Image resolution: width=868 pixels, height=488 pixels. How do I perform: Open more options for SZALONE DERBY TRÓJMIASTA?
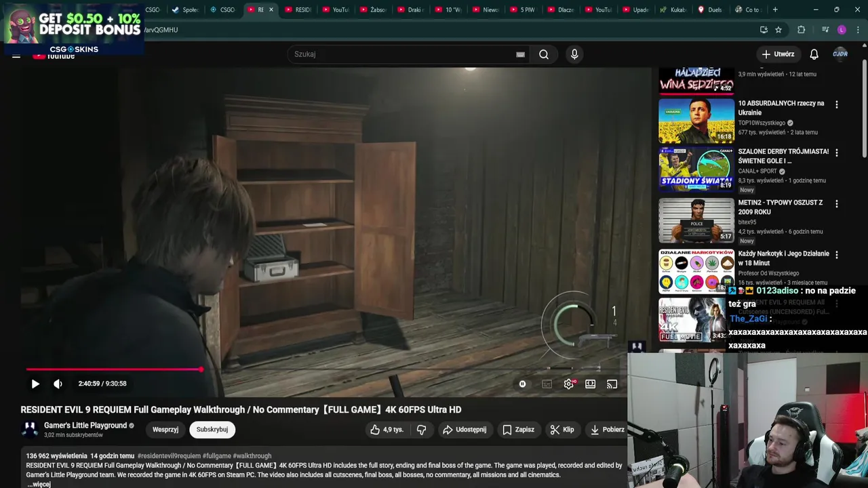pos(836,153)
